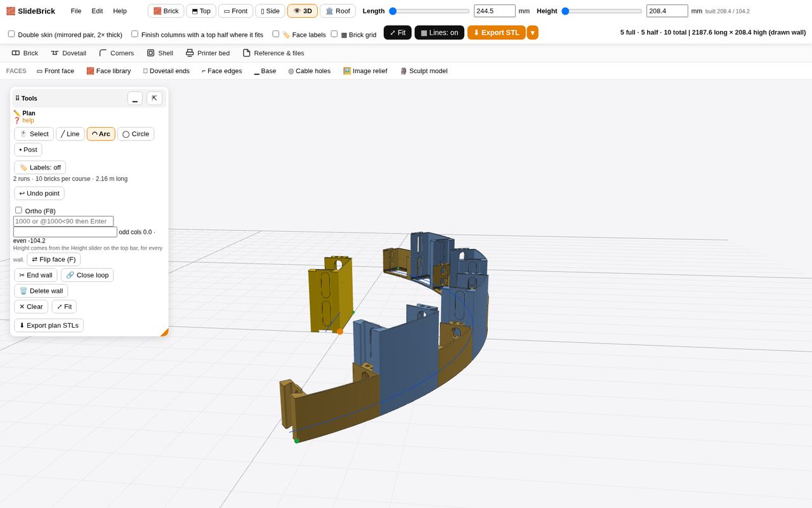Click the empty field beside odd cols
The width and height of the screenshot is (812, 508).
click(x=65, y=232)
